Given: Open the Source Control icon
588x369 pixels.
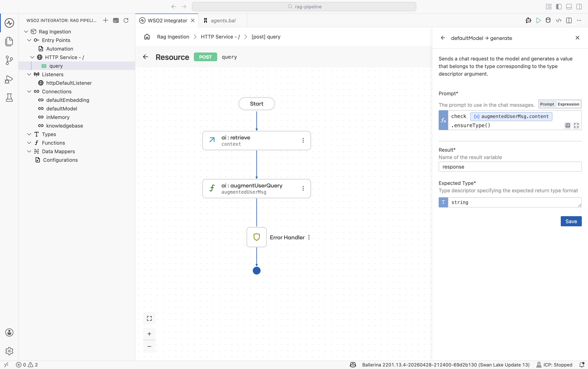Looking at the screenshot, I should coord(9,60).
